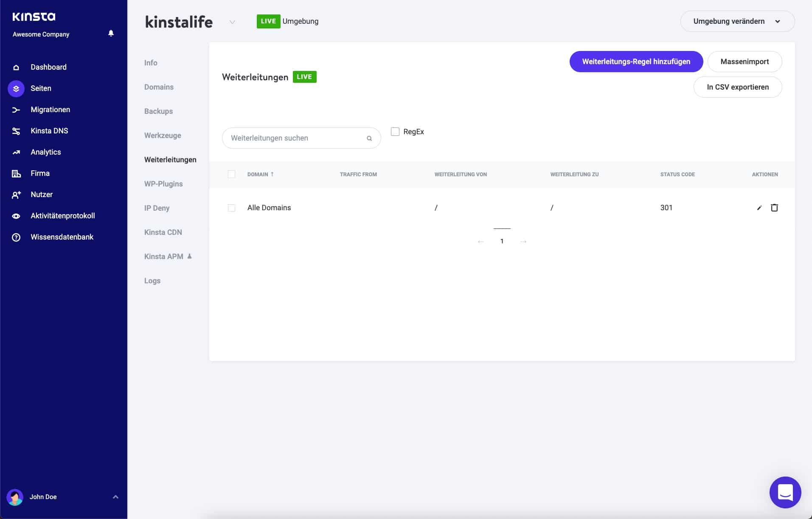Tick the select-all checkbox in table header
The height and width of the screenshot is (519, 812).
click(x=231, y=174)
